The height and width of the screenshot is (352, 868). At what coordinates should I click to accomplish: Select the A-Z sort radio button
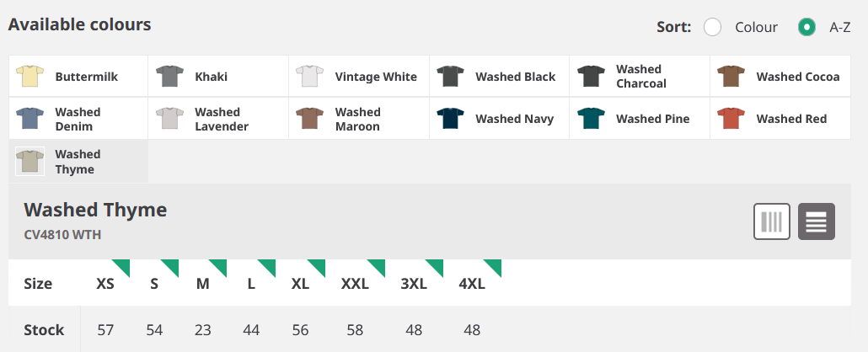point(806,27)
